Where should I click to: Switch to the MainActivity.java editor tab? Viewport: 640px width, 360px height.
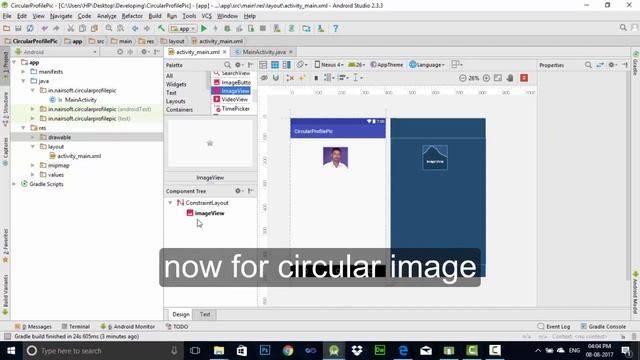[264, 52]
